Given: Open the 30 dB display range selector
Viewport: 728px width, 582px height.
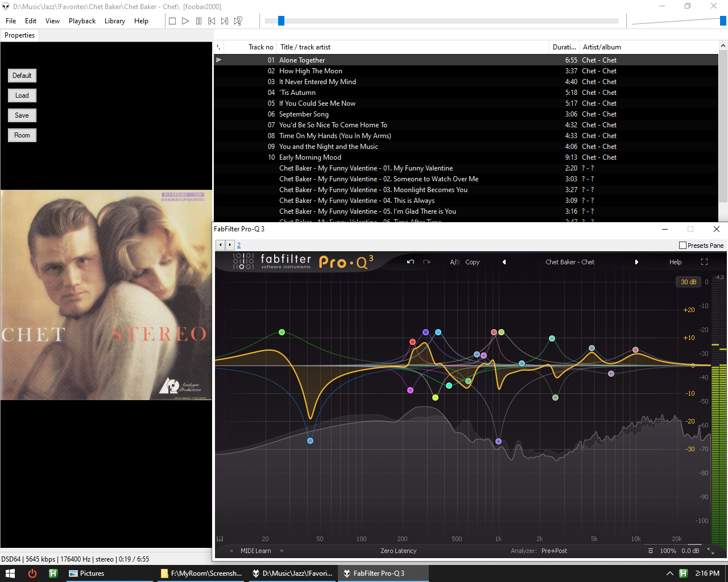Looking at the screenshot, I should (688, 282).
